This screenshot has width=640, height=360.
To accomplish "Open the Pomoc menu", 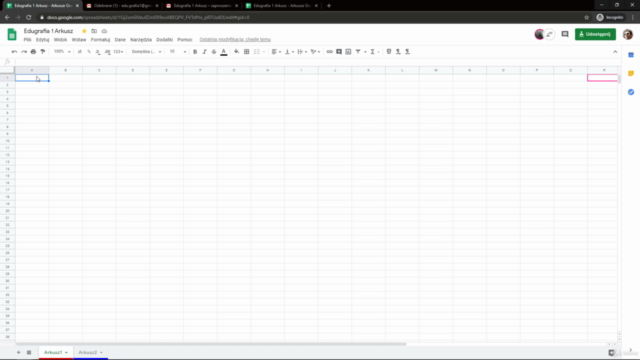I will [x=185, y=40].
